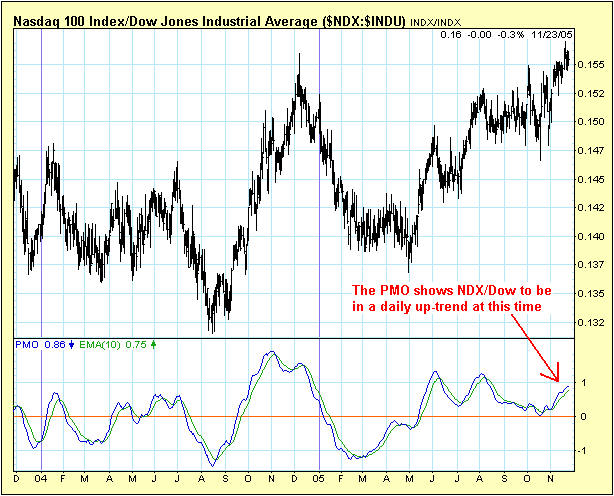Click the 0.132 price axis label
614x496 pixels.
[x=590, y=322]
